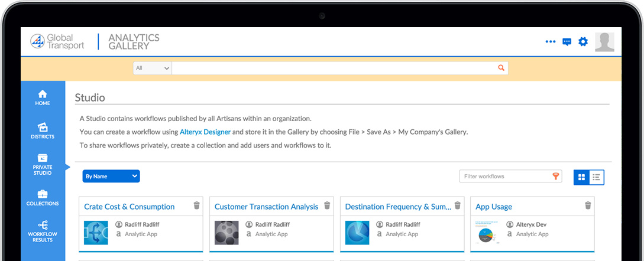Delete Destination Frequency workflow via trash icon
Viewport: 644px width, 261px height.
[x=458, y=205]
